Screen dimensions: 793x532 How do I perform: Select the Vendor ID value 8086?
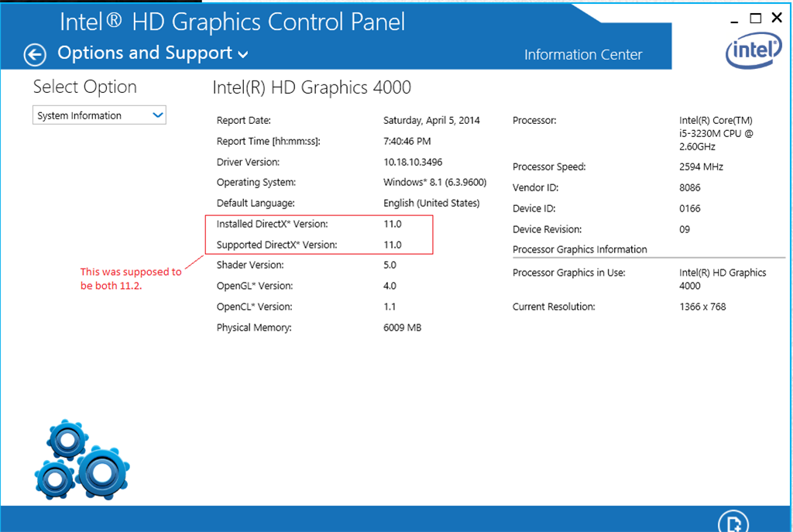click(x=690, y=187)
